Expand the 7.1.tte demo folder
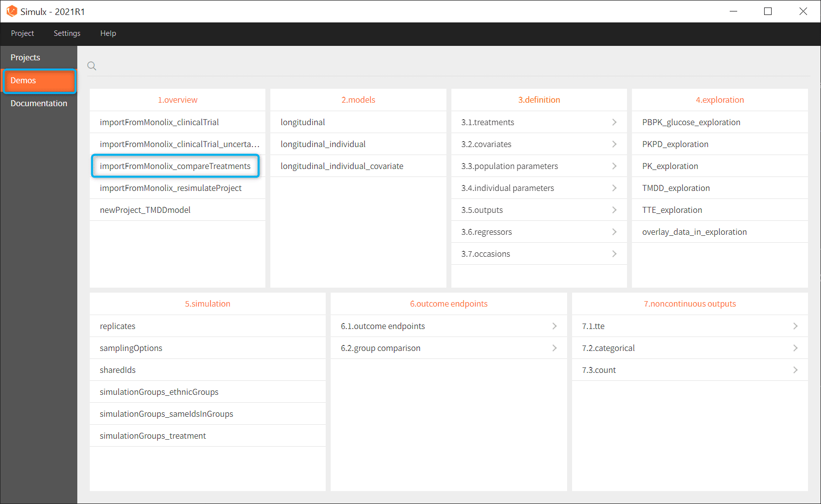This screenshot has width=821, height=504. click(593, 326)
